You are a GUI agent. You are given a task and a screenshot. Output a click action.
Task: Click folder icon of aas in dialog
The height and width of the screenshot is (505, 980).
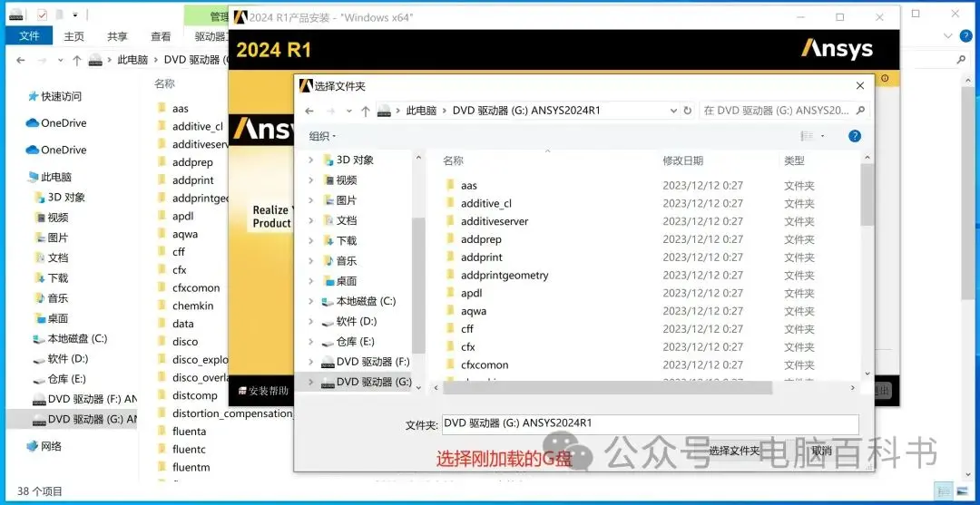coord(449,185)
